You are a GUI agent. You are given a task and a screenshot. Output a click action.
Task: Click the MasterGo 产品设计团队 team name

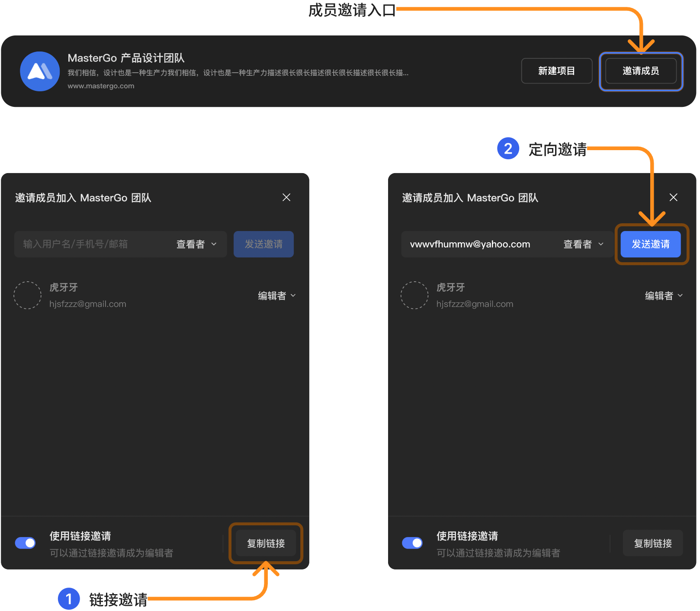[x=126, y=58]
